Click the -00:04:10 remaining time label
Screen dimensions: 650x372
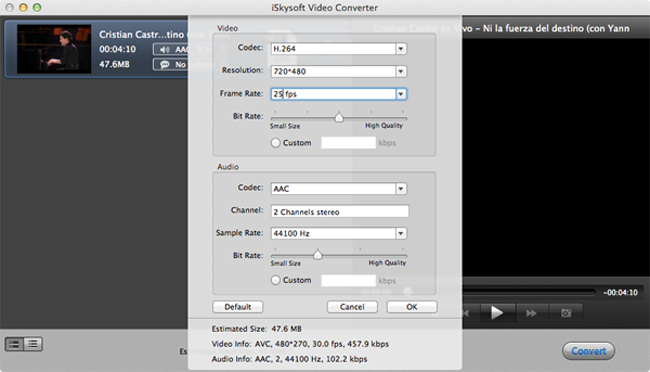point(620,293)
